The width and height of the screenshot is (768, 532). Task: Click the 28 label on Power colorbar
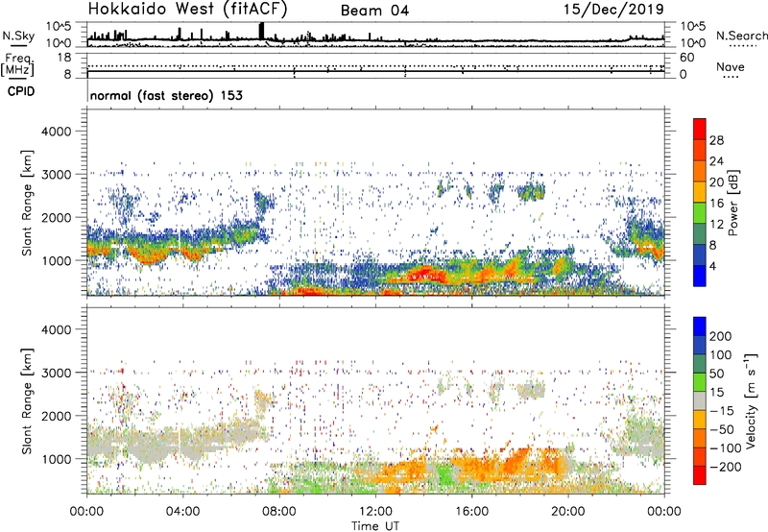(x=716, y=140)
